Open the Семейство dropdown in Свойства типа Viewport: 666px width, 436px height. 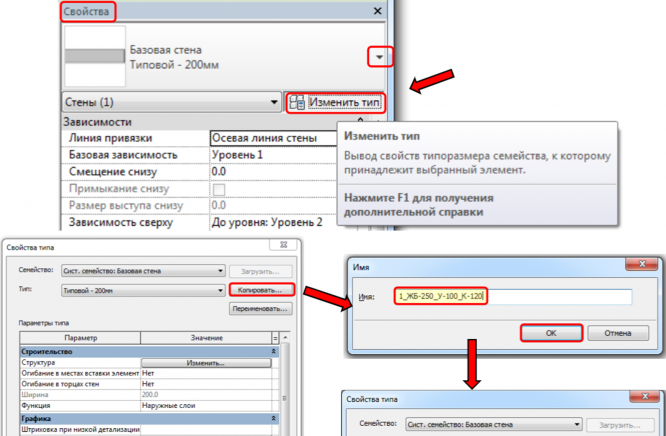click(143, 271)
